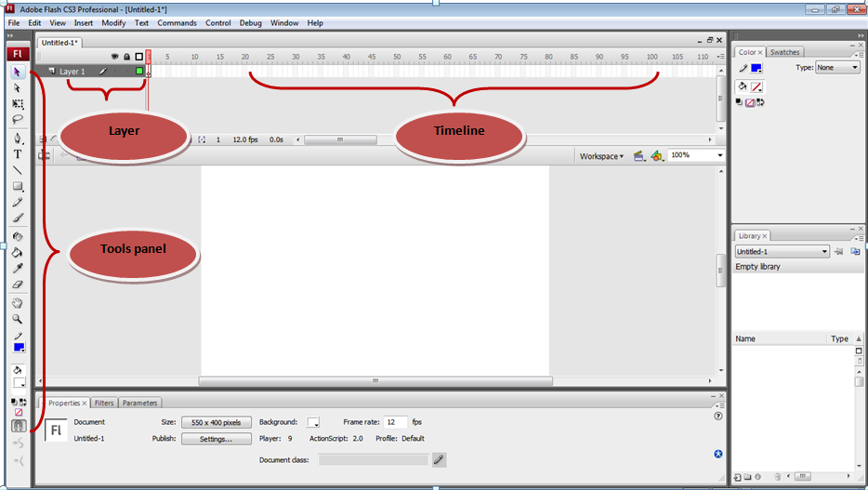Select the Eraser tool
This screenshot has width=868, height=490.
(x=18, y=285)
